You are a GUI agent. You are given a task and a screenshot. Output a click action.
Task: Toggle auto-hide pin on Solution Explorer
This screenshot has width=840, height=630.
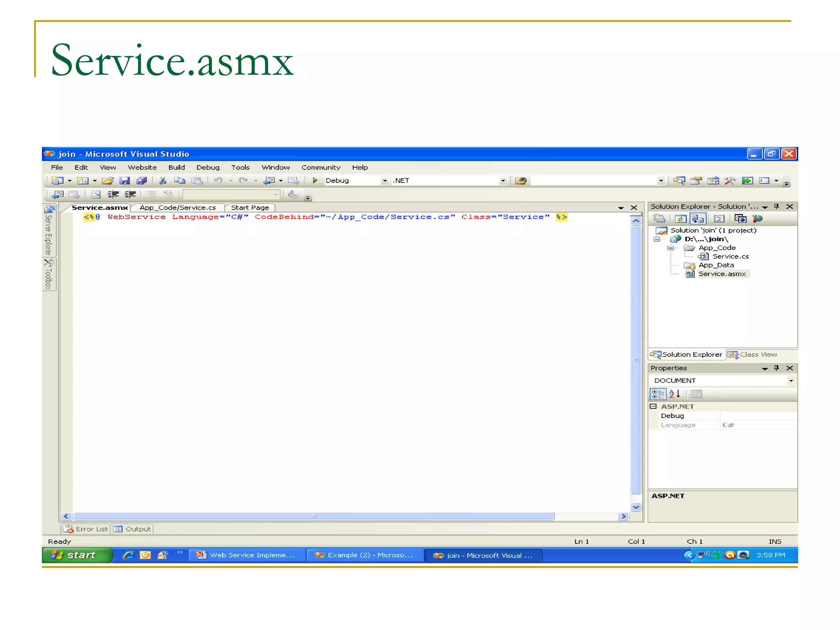click(776, 206)
